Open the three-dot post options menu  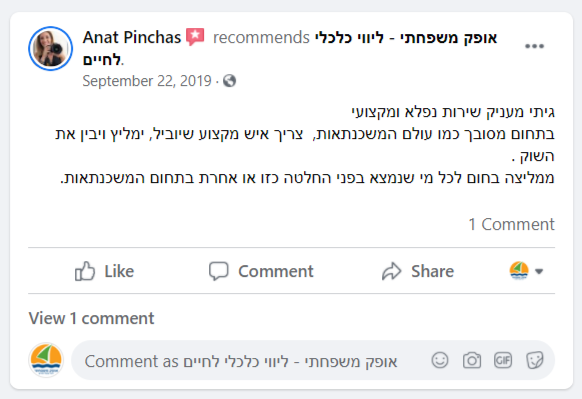tap(534, 46)
